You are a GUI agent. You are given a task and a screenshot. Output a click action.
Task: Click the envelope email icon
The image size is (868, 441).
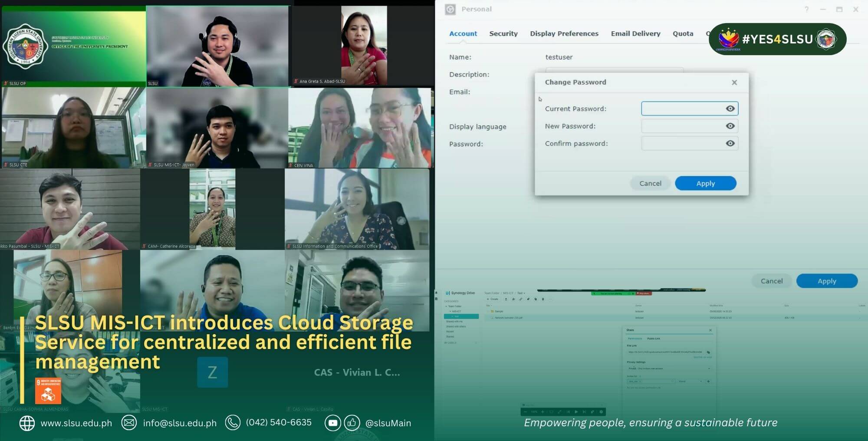click(129, 423)
